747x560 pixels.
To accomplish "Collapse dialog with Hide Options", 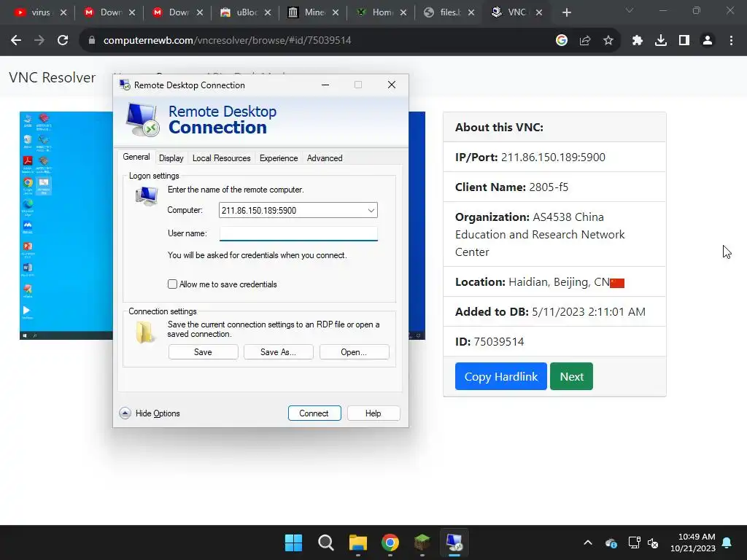I will [x=150, y=413].
